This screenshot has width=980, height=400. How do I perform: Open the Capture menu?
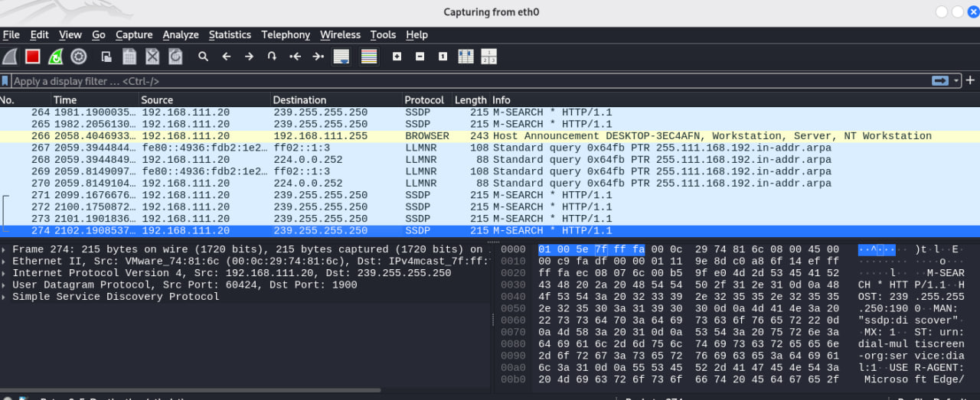134,34
